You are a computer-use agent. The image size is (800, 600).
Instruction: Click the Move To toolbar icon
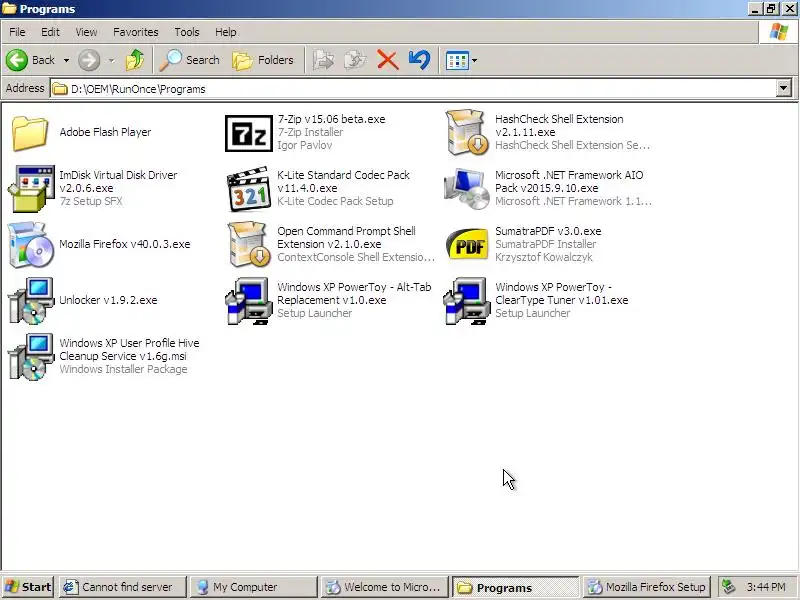pos(323,60)
